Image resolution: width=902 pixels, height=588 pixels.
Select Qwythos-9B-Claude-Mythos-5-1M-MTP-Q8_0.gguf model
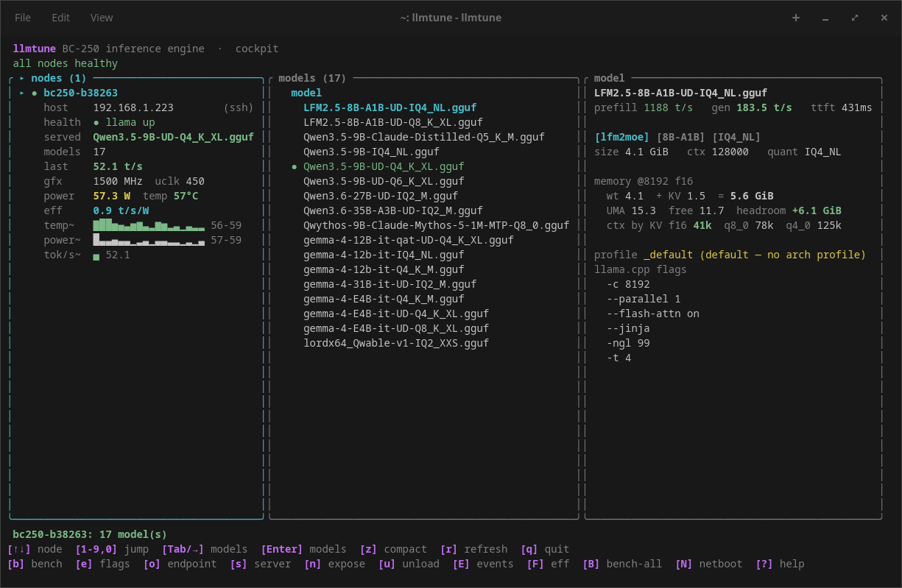point(437,225)
